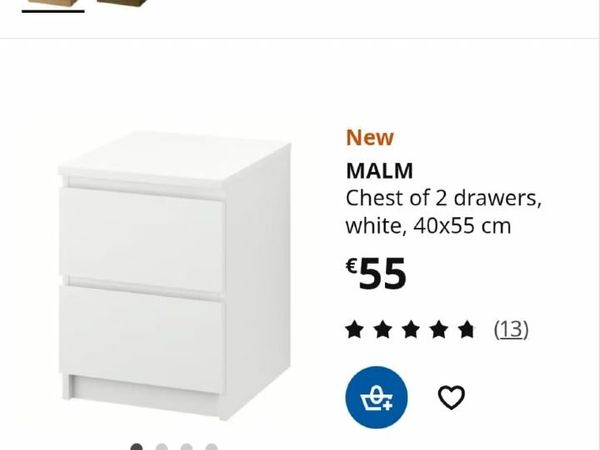This screenshot has width=600, height=450.
Task: Click the Chest of 2 drawers description
Action: (x=443, y=199)
